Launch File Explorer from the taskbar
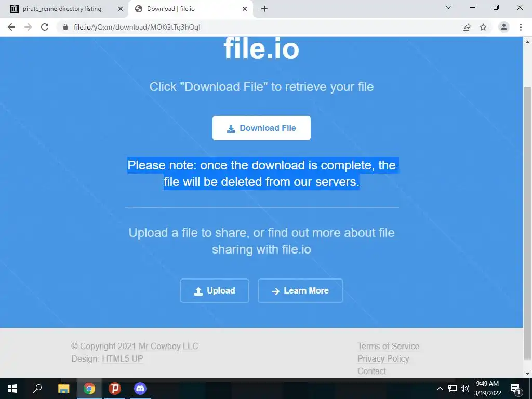This screenshot has height=399, width=532. tap(63, 388)
